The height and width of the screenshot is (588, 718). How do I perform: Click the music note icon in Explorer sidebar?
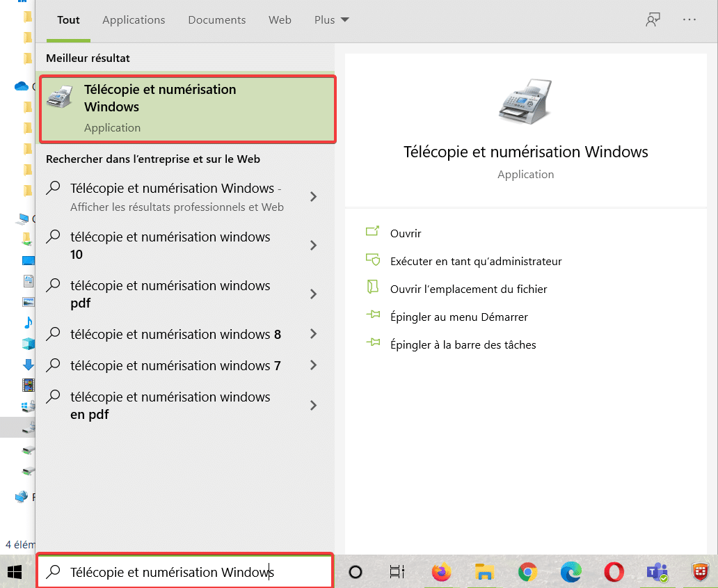(28, 323)
